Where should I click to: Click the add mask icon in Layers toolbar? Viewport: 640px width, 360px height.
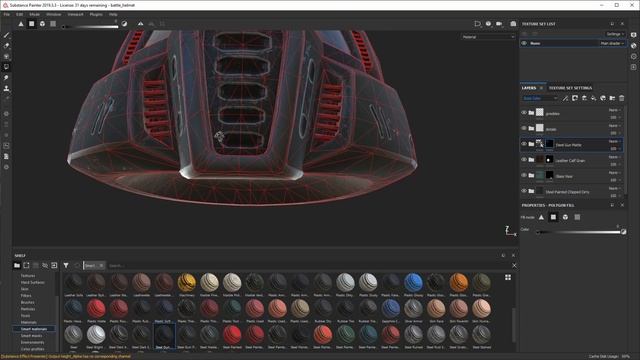(575, 98)
